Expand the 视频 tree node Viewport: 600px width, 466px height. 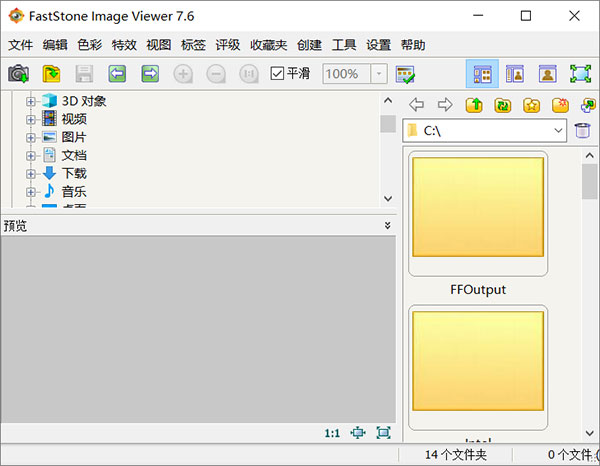click(31, 119)
